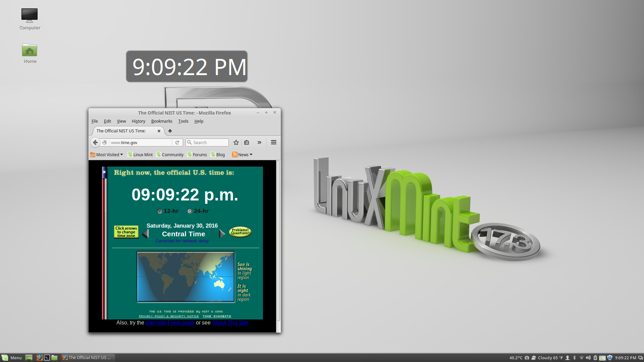Open Wi-Fi network tray icon
Image resolution: width=644 pixels, height=362 pixels.
point(582,358)
